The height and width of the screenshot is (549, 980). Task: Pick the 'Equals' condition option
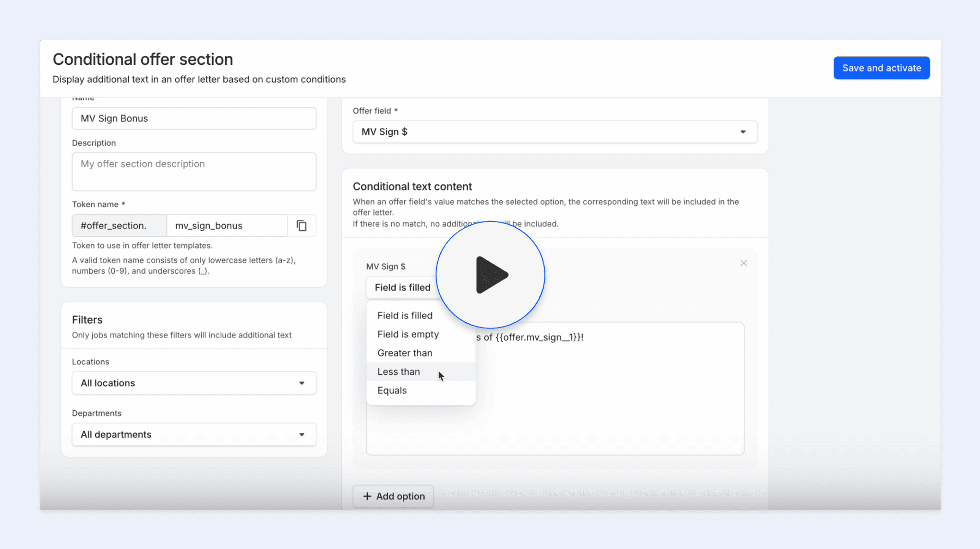tap(392, 390)
